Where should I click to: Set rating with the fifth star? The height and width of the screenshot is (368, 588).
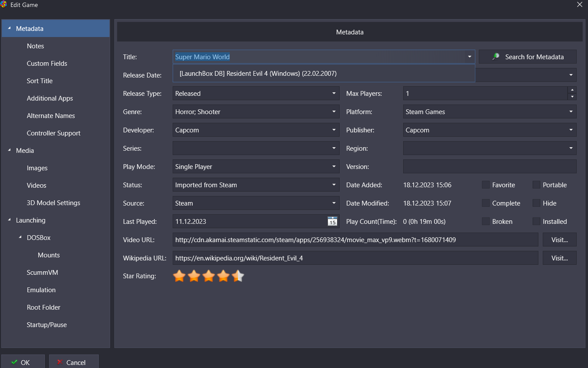[238, 276]
